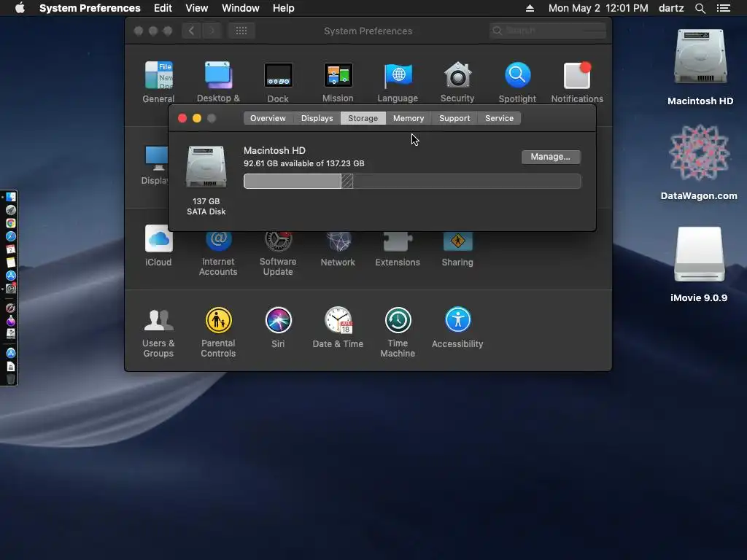Open Language & Region preferences

tap(398, 82)
